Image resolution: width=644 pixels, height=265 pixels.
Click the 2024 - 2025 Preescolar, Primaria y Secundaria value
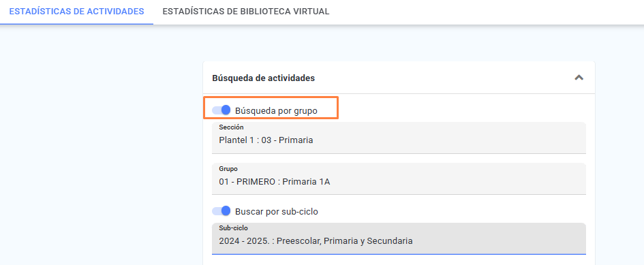pyautogui.click(x=316, y=241)
